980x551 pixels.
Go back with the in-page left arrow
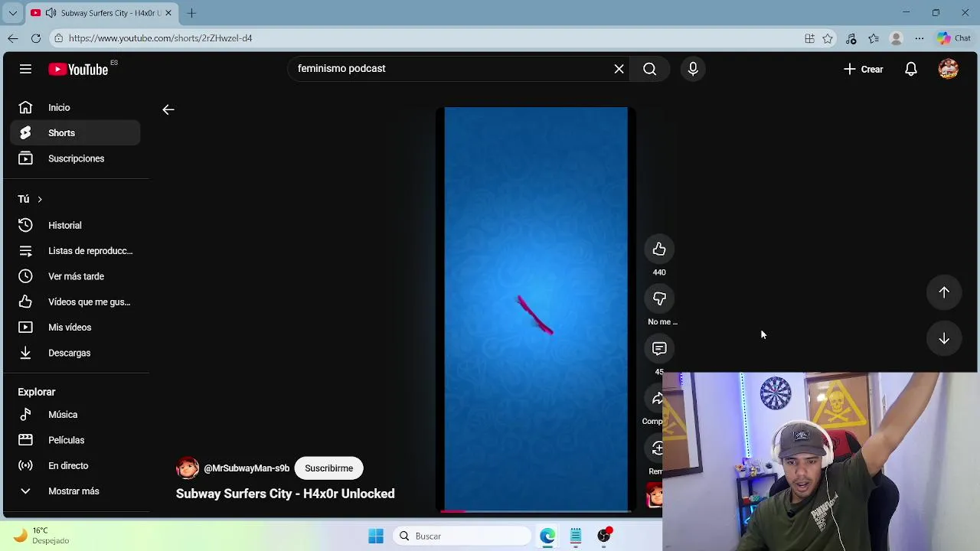point(168,109)
